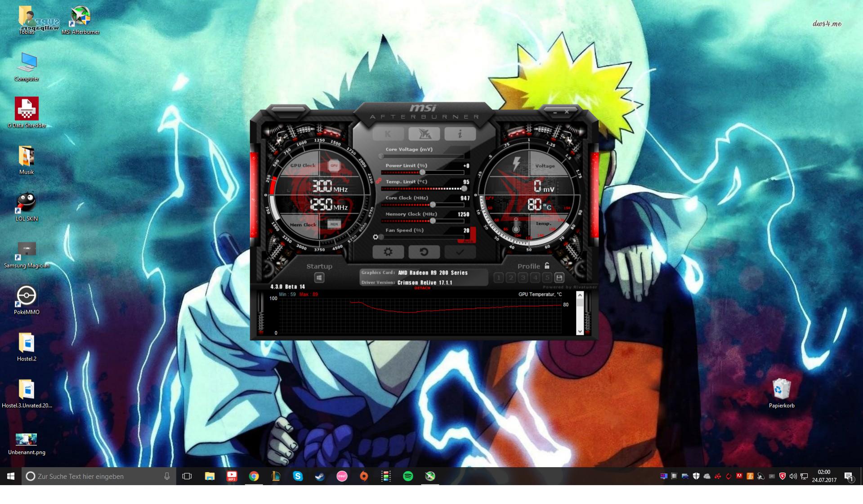This screenshot has height=504, width=863.
Task: Click the GPU chip icon in gauge
Action: coord(334,165)
